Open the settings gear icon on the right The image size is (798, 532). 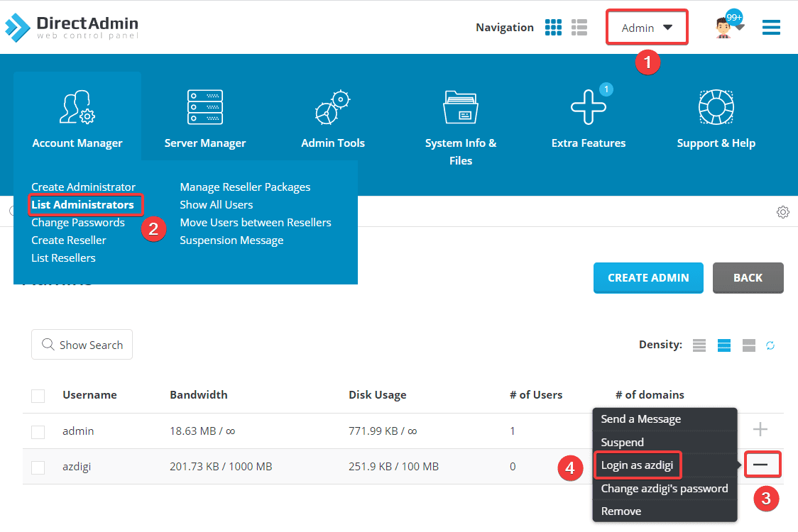(783, 211)
